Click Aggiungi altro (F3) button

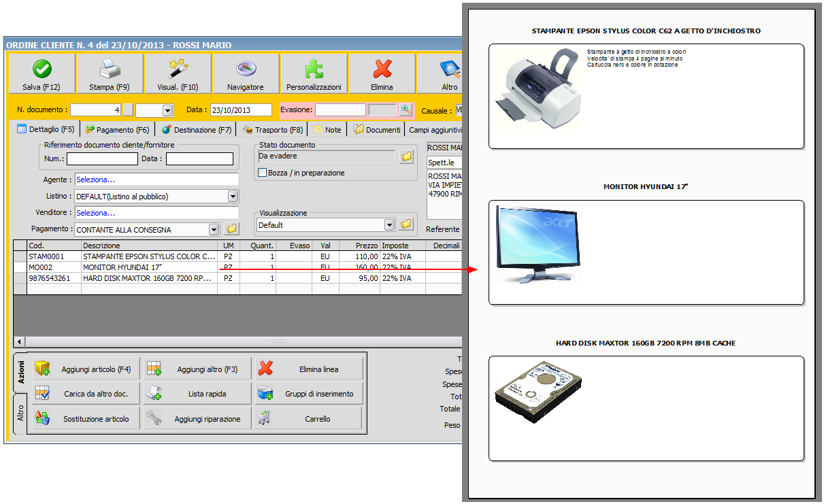click(x=197, y=369)
